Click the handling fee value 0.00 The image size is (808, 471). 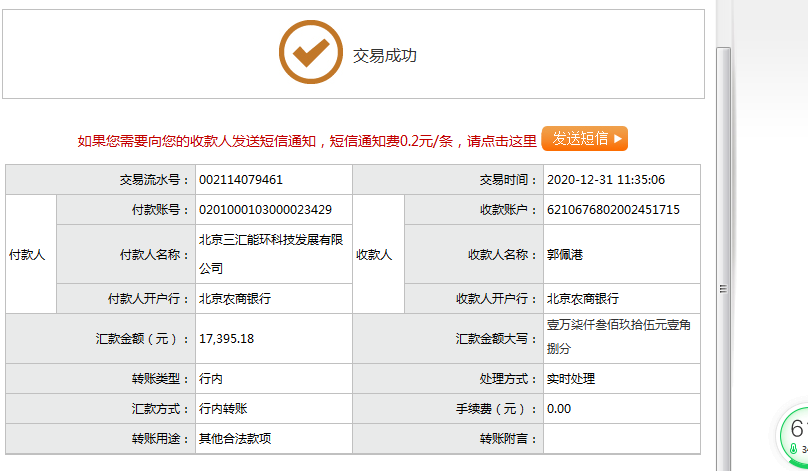559,409
